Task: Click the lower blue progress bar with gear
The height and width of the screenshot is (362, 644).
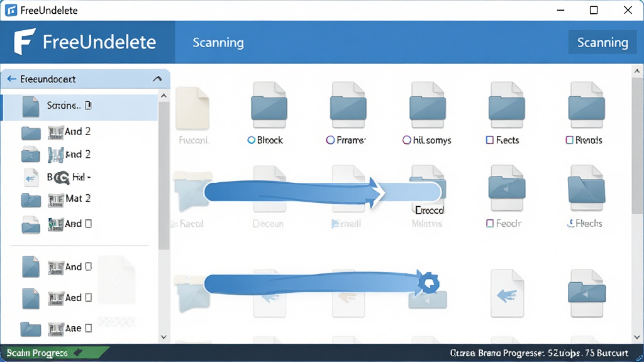Action: click(x=321, y=283)
